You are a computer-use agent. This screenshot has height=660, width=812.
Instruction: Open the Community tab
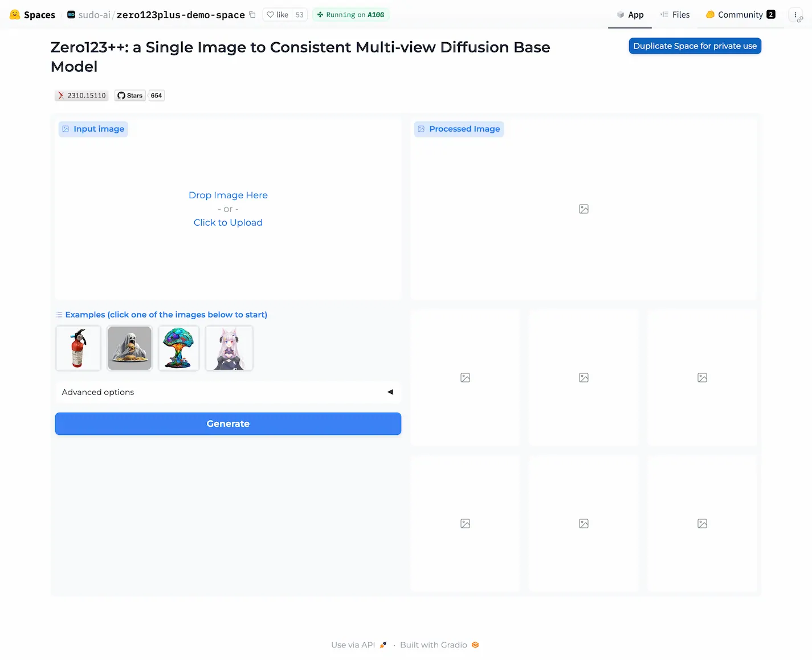pyautogui.click(x=740, y=15)
